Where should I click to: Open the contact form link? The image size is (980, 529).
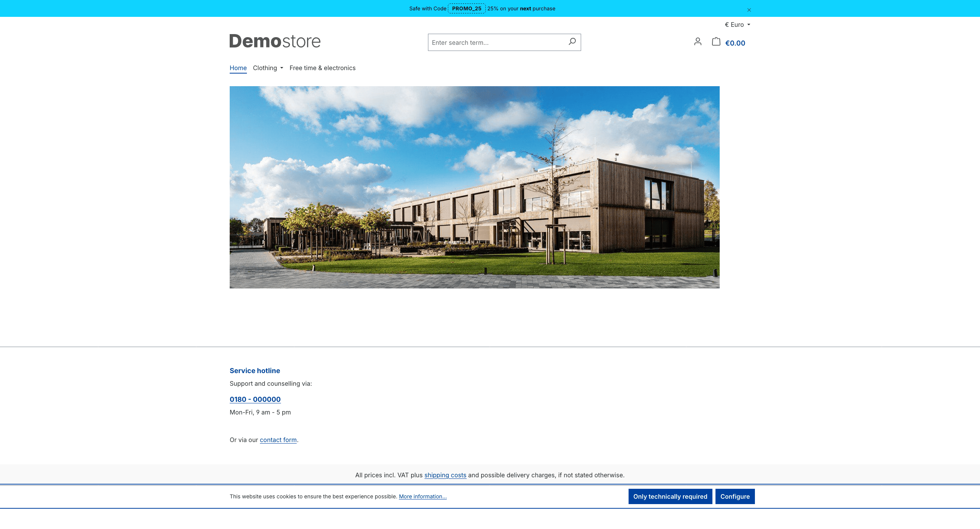pos(278,440)
